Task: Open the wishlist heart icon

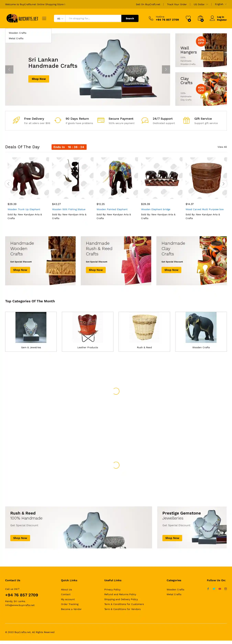Action: pyautogui.click(x=188, y=18)
